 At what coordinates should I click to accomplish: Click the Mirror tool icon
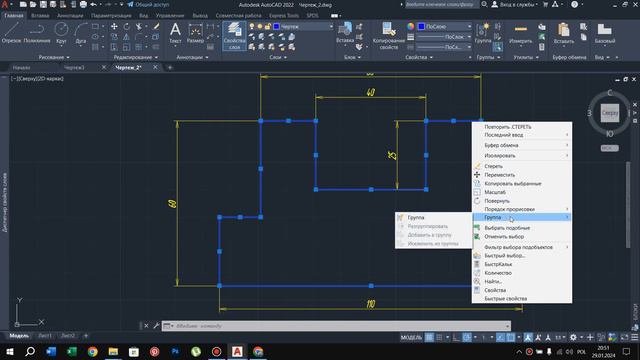(x=127, y=37)
